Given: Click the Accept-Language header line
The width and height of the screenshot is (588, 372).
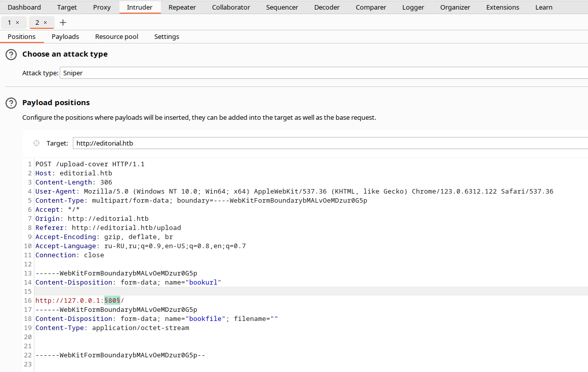Looking at the screenshot, I should [141, 246].
